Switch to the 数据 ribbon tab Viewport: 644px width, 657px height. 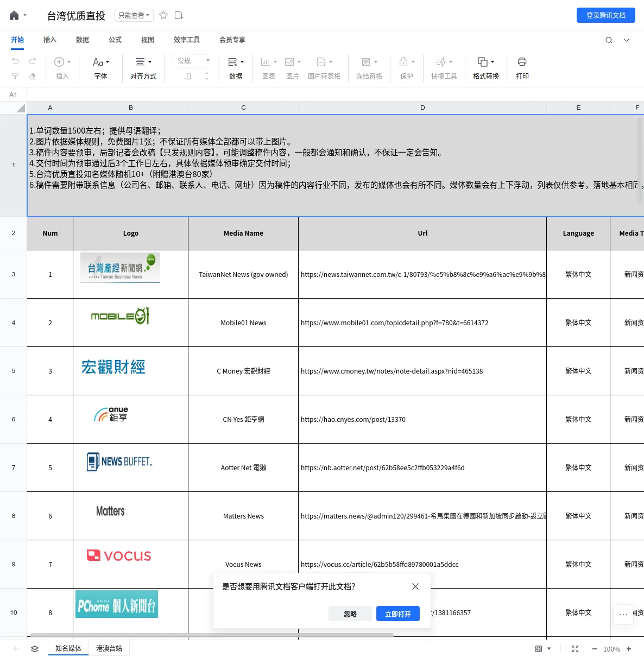(83, 40)
